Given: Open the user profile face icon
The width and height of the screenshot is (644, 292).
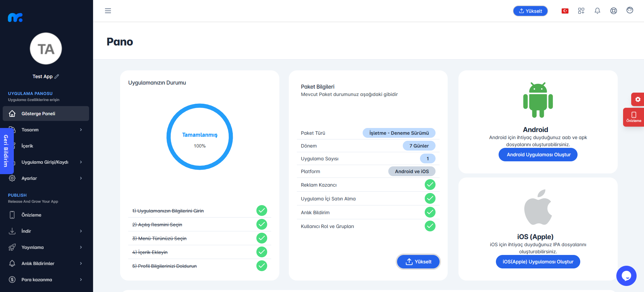Looking at the screenshot, I should tap(630, 10).
